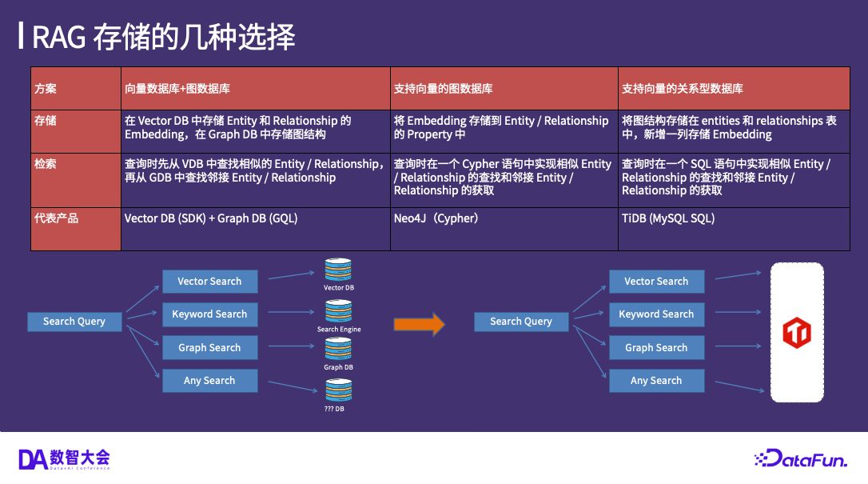Click the right Search Query box
The height and width of the screenshot is (484, 868).
click(x=521, y=322)
